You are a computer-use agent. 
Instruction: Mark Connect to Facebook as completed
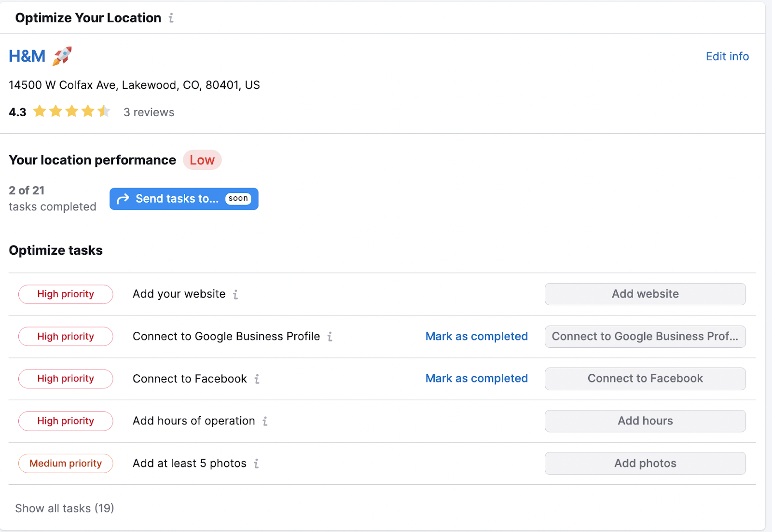(476, 379)
